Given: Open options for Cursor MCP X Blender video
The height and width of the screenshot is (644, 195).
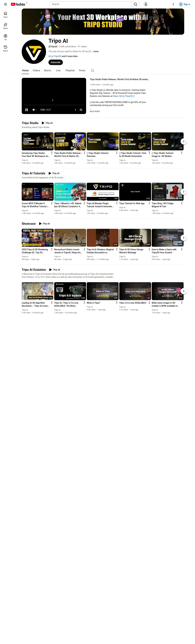Looking at the screenshot, I should tap(52, 203).
